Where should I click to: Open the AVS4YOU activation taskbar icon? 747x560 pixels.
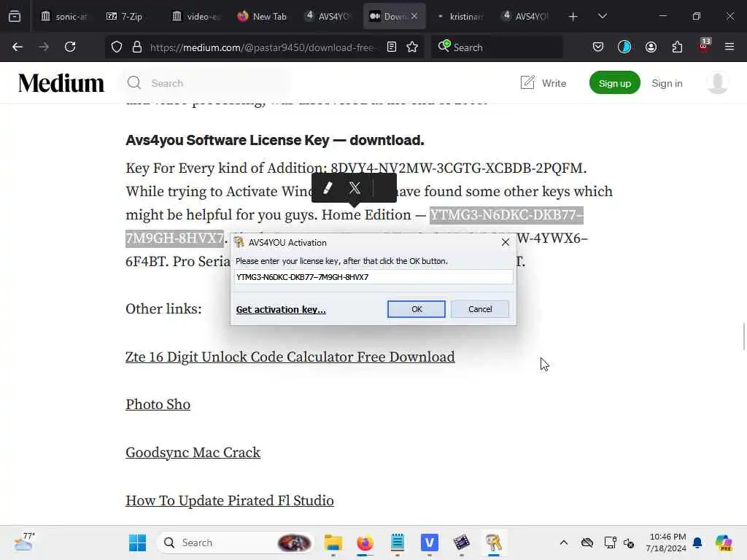point(494,542)
